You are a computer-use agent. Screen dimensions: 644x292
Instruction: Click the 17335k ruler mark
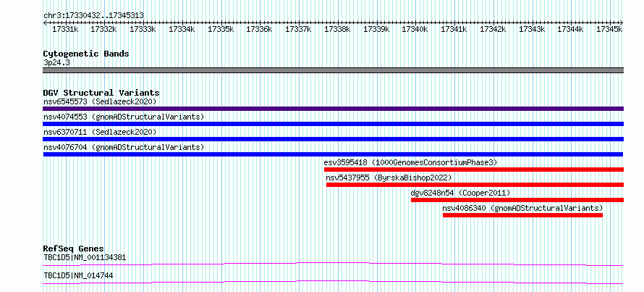click(x=221, y=29)
